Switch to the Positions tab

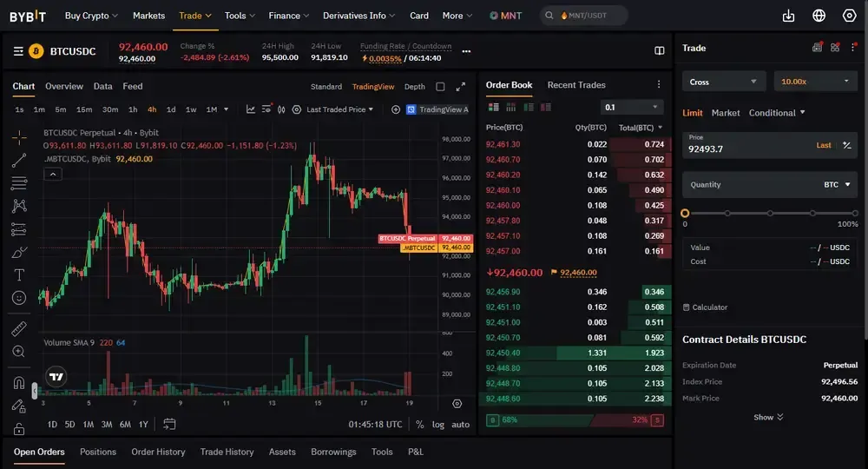coord(98,452)
